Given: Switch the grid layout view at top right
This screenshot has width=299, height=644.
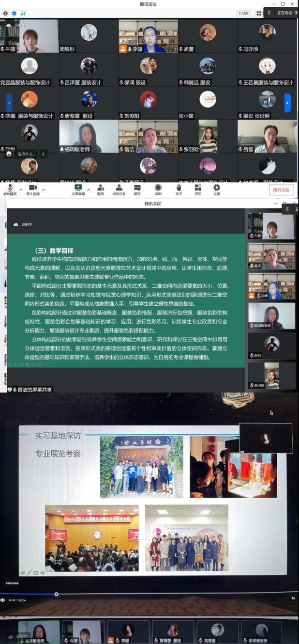Looking at the screenshot, I should pyautogui.click(x=259, y=13).
